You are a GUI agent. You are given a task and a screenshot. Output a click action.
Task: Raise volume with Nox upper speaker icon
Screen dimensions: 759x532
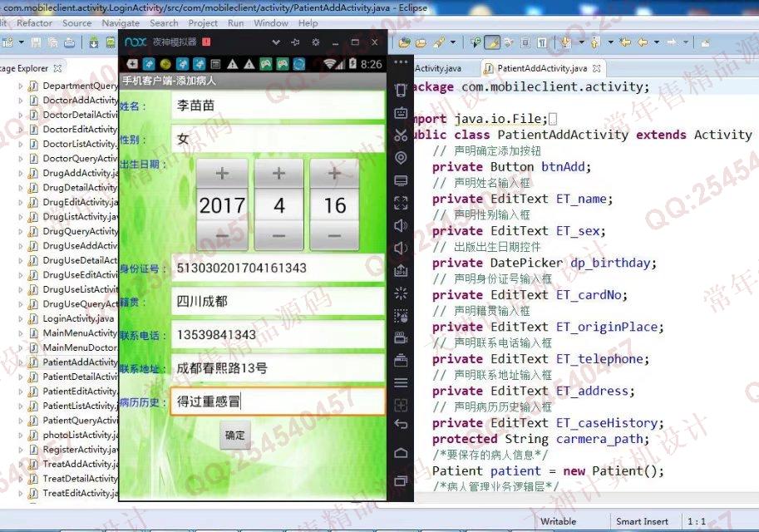[x=401, y=225]
